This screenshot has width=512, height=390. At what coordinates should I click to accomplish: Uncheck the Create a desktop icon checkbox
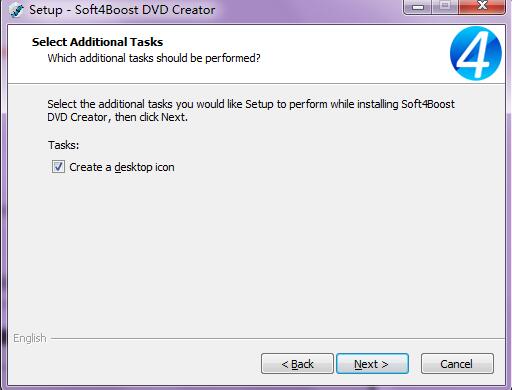58,167
